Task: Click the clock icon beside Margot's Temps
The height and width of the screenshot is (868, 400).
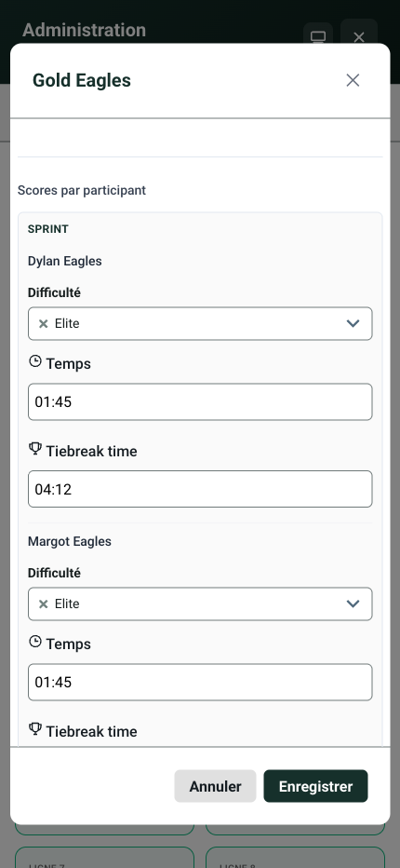Action: click(34, 642)
